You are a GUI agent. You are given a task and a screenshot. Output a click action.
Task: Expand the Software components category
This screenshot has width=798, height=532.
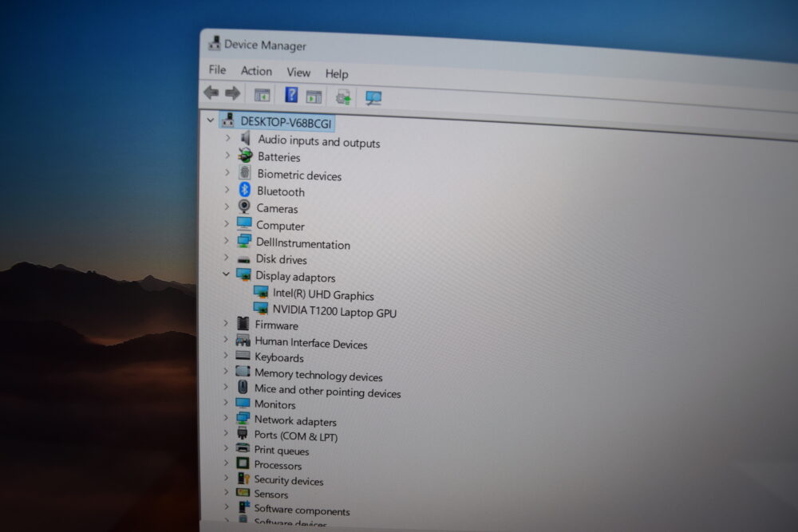tap(227, 506)
